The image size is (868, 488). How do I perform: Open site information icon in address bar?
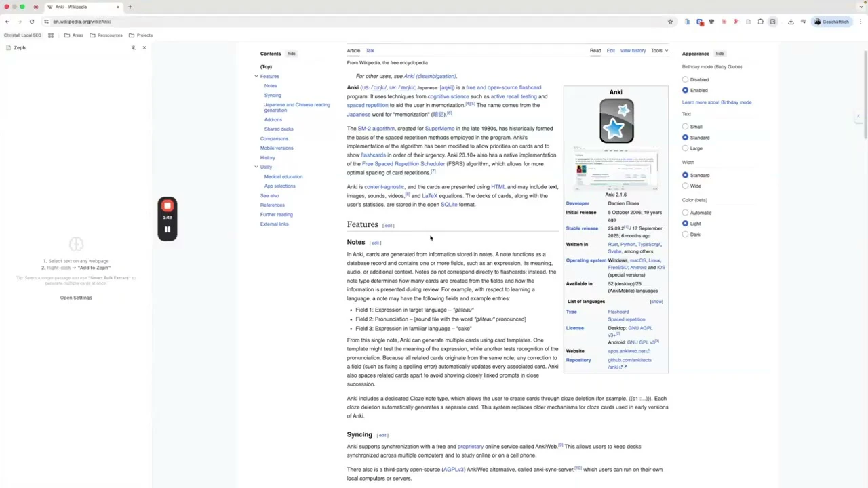point(46,22)
